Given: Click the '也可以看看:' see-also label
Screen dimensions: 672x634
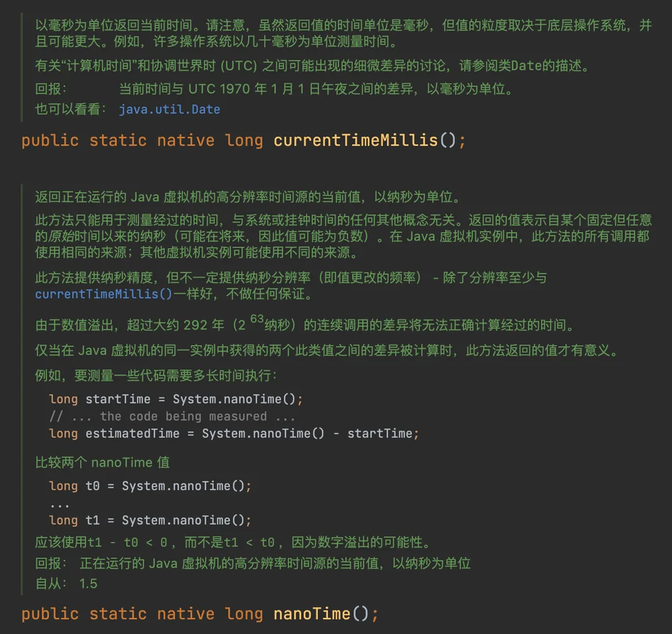Looking at the screenshot, I should click(71, 109).
